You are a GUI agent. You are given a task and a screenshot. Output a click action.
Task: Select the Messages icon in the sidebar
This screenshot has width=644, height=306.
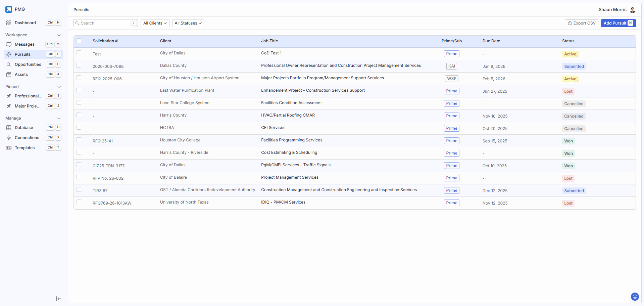click(x=9, y=44)
